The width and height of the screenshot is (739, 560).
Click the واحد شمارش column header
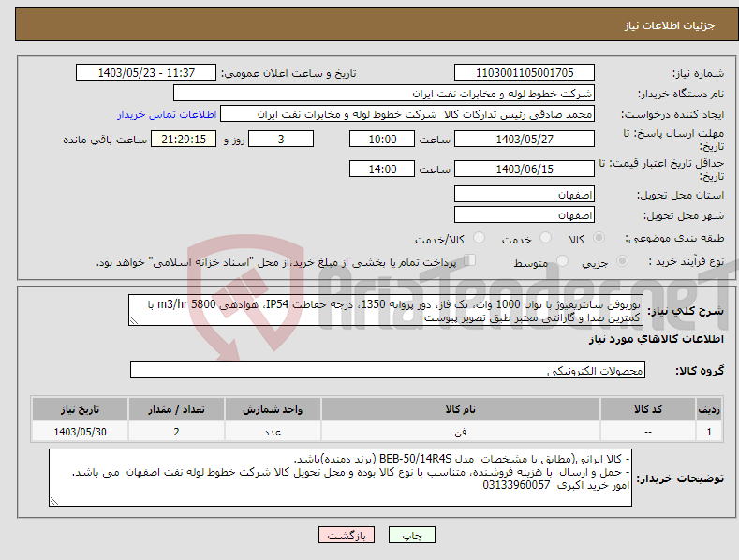pos(273,409)
